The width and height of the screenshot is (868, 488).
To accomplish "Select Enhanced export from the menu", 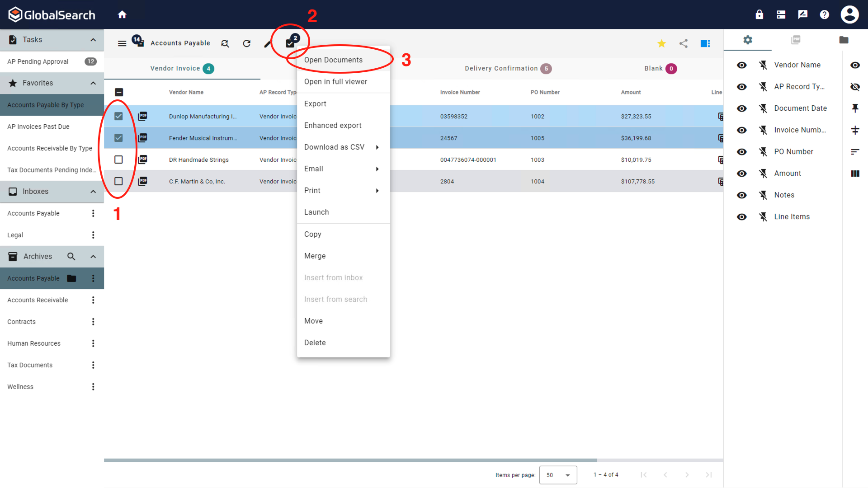I will pyautogui.click(x=333, y=125).
